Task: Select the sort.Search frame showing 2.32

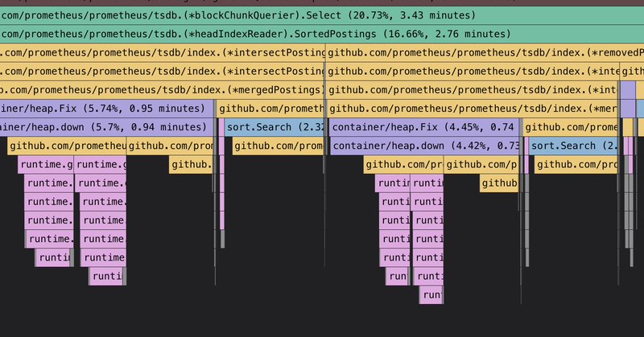Action: click(275, 127)
